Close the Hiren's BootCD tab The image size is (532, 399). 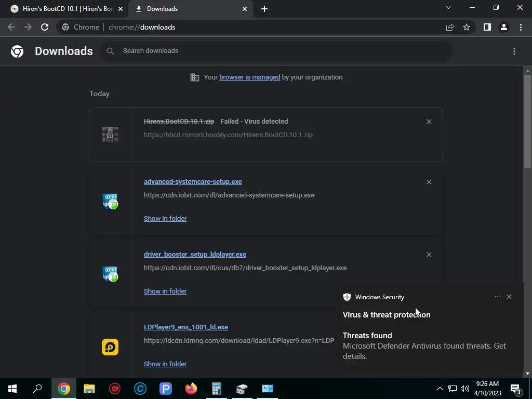click(x=121, y=9)
